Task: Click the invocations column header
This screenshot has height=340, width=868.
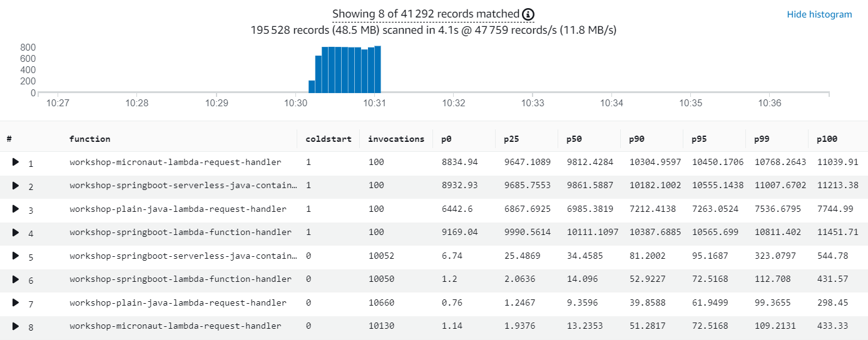Action: [396, 139]
